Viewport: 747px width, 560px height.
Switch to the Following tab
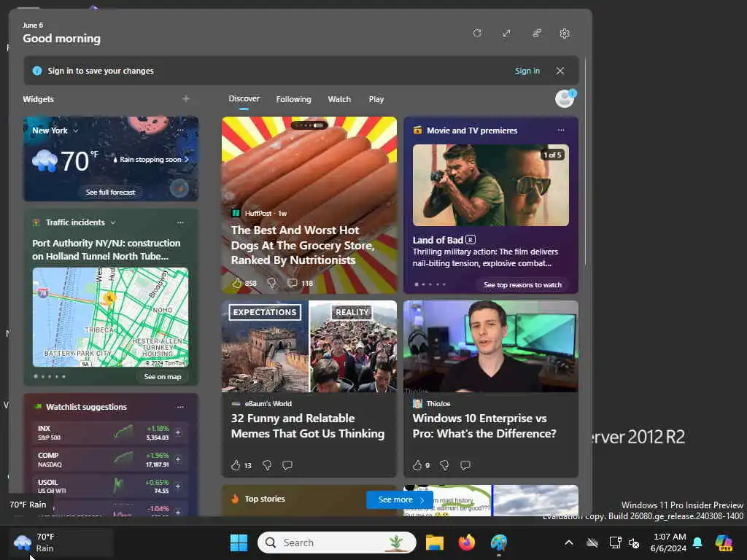click(293, 99)
